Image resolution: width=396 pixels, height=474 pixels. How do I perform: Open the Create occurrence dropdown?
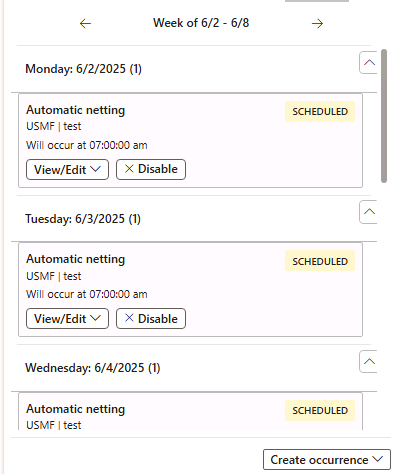coord(327,460)
